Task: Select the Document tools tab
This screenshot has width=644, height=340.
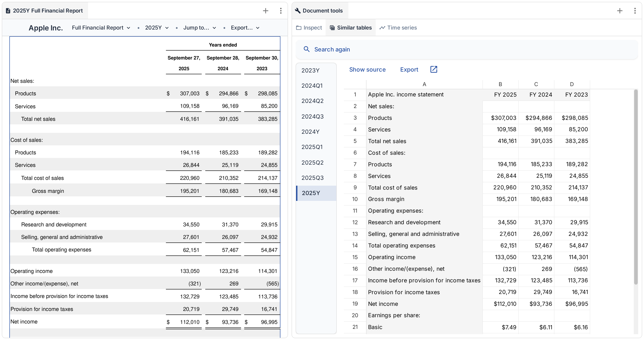Action: click(x=320, y=11)
